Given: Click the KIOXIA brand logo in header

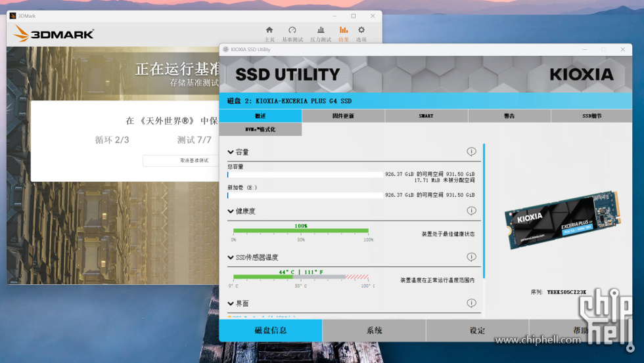Looking at the screenshot, I should click(x=582, y=74).
